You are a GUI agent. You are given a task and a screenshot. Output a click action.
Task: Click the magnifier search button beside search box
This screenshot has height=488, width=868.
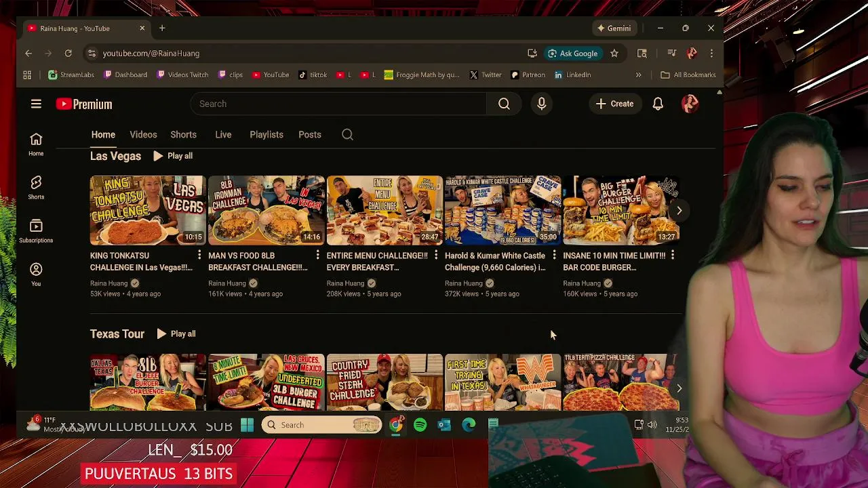click(504, 104)
